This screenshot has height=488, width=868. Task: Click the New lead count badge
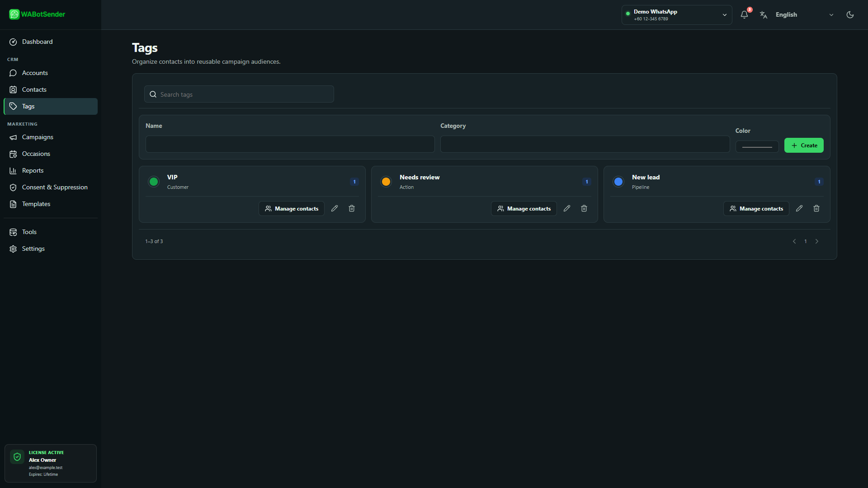point(819,182)
